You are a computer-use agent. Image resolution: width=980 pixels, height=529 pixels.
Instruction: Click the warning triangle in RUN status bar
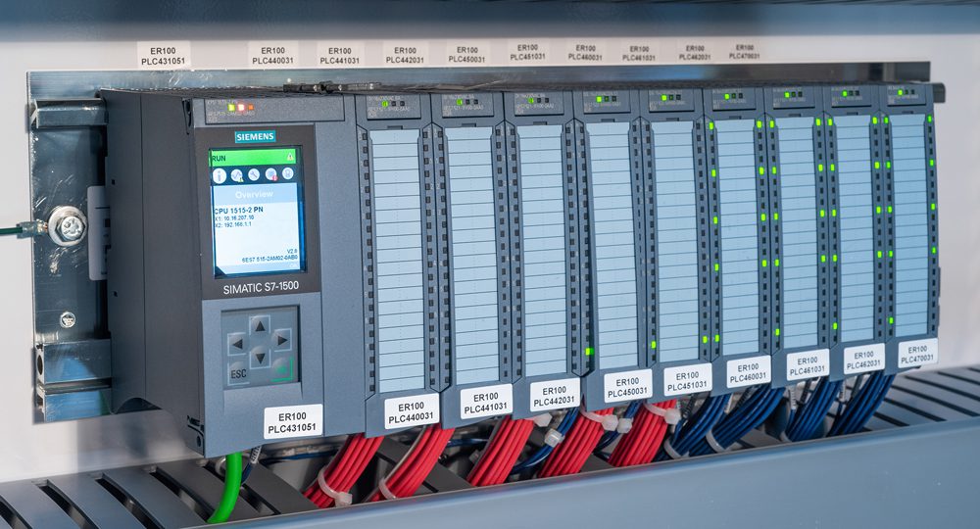coord(290,157)
